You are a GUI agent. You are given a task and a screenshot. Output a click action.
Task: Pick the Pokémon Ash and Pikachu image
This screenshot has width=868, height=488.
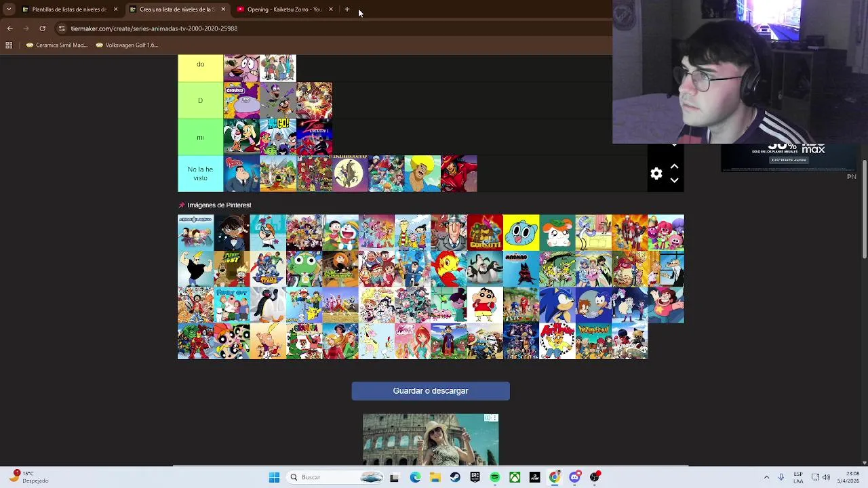(x=304, y=305)
